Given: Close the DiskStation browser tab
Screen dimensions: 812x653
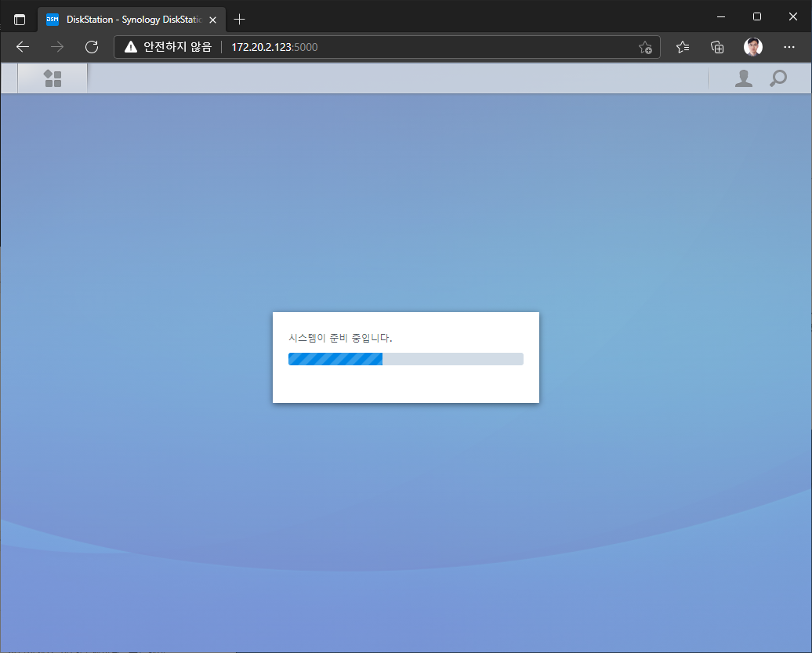Looking at the screenshot, I should (213, 20).
